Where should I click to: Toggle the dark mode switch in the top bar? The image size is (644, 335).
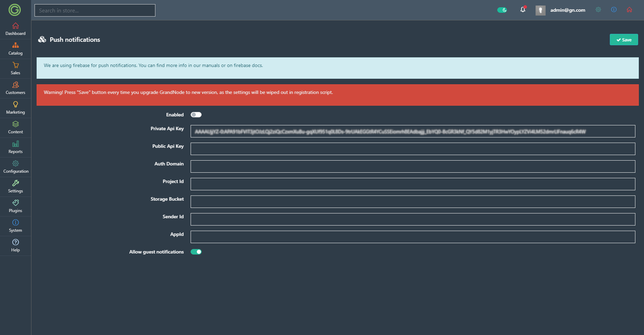pyautogui.click(x=502, y=10)
